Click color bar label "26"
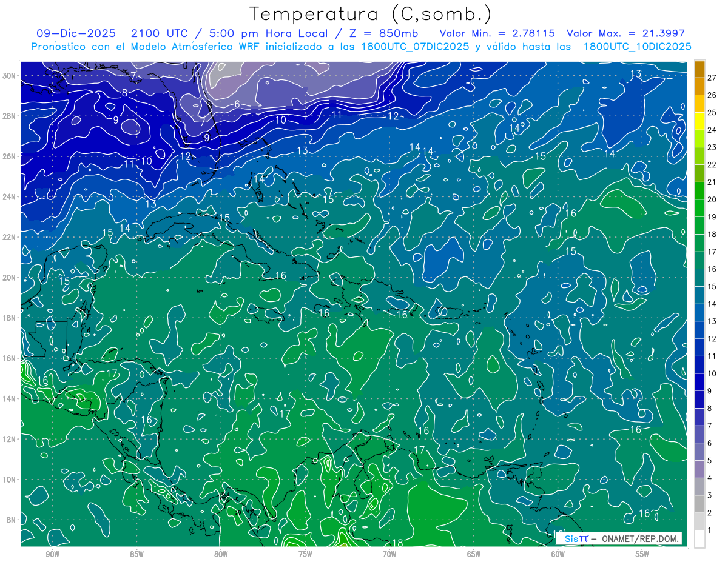Image resolution: width=728 pixels, height=562 pixels. [x=712, y=94]
